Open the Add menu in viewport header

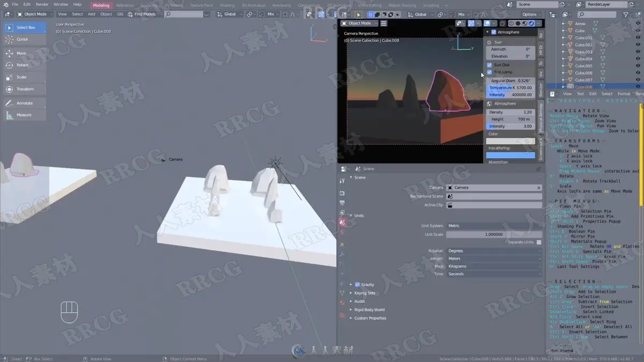tap(92, 14)
